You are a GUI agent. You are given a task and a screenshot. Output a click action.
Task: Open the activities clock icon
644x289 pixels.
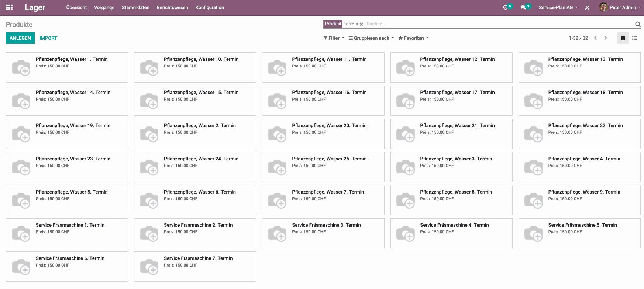506,7
